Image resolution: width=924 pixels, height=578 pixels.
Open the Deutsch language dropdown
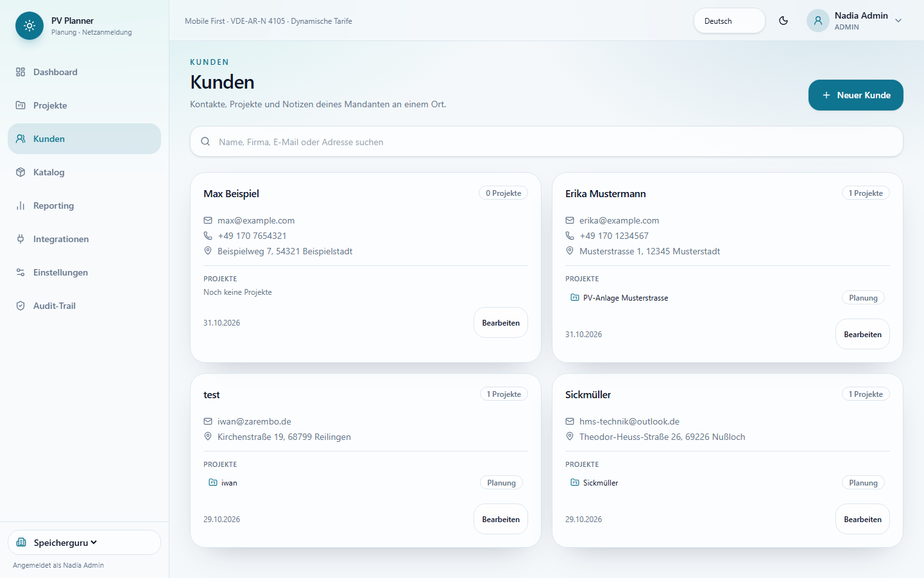[x=730, y=21]
